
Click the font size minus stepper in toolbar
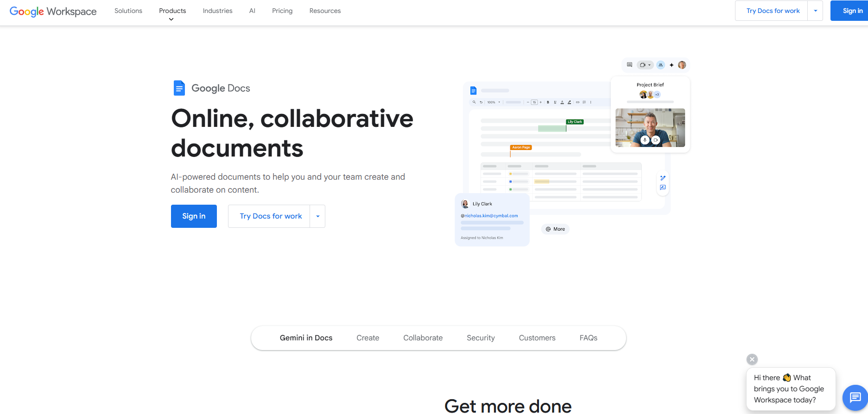click(x=528, y=102)
